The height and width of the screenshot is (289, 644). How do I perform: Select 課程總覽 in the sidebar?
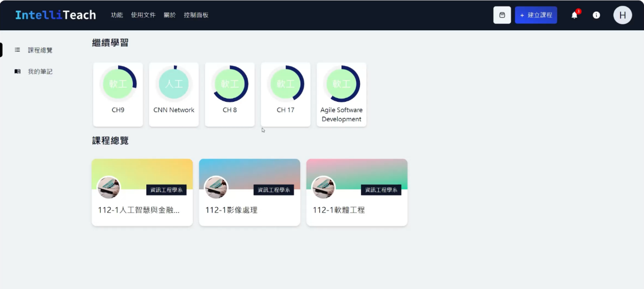pos(40,50)
